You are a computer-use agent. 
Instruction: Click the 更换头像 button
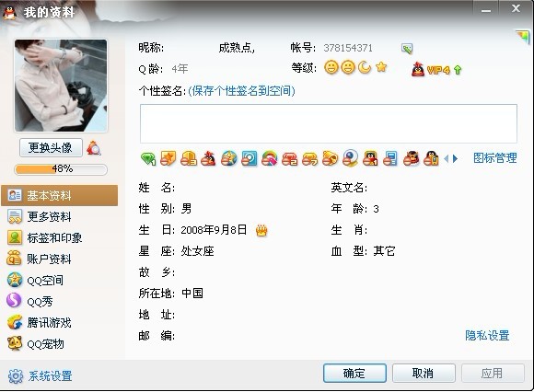pos(51,147)
